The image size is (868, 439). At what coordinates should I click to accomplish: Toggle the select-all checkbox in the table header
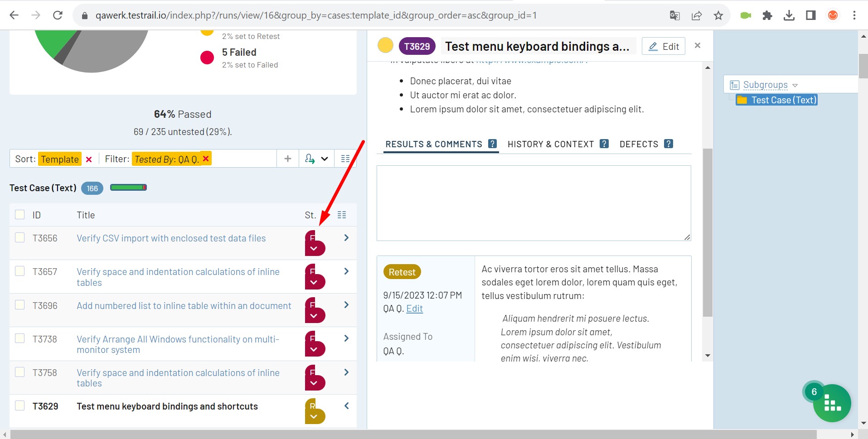pyautogui.click(x=19, y=214)
